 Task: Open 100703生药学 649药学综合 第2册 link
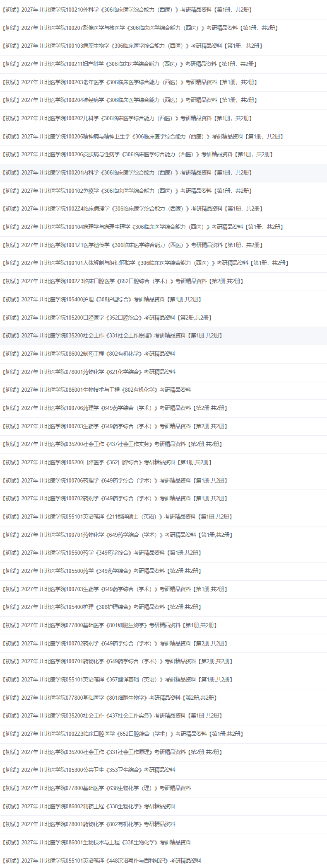coord(115,426)
